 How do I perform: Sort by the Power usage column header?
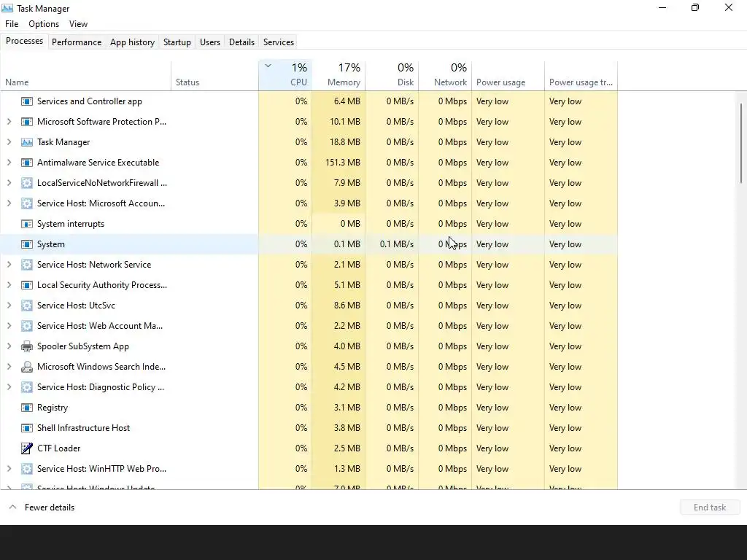(508, 75)
